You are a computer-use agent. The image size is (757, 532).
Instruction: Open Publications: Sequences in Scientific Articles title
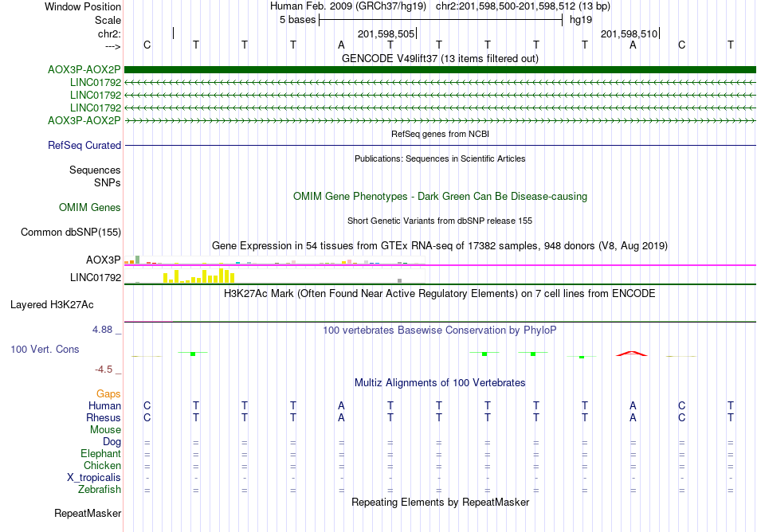440,158
